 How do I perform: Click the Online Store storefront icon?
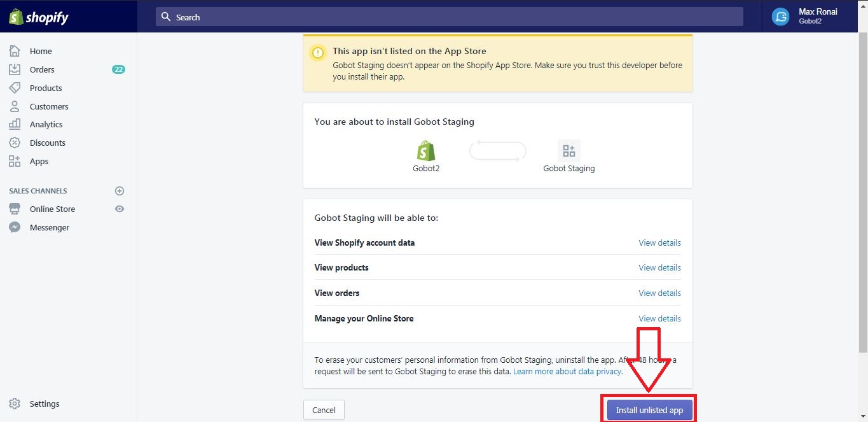click(x=15, y=209)
